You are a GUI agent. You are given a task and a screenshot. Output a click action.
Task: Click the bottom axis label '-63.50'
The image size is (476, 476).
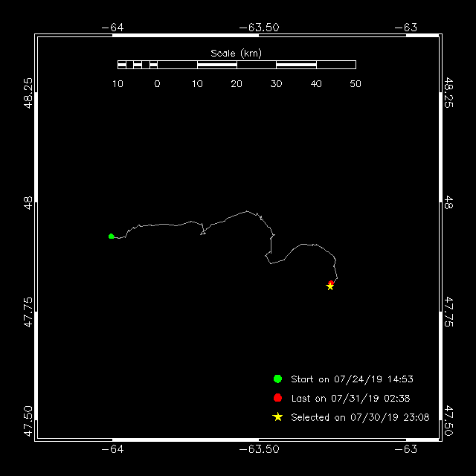coord(259,449)
